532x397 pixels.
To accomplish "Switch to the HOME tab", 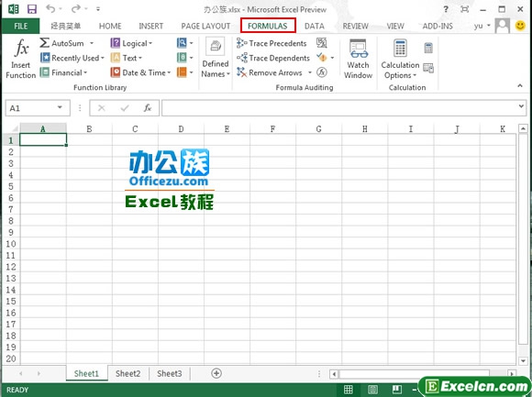I will pyautogui.click(x=110, y=26).
